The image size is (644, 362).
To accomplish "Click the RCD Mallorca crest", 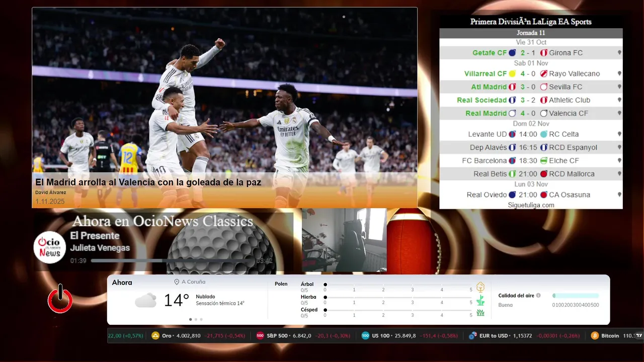I will click(543, 174).
